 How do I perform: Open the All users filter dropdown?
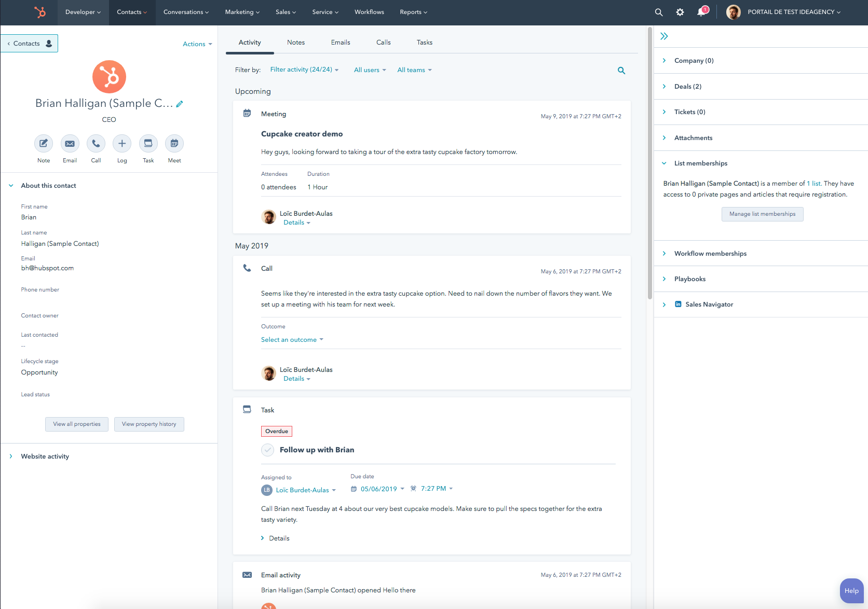tap(370, 70)
